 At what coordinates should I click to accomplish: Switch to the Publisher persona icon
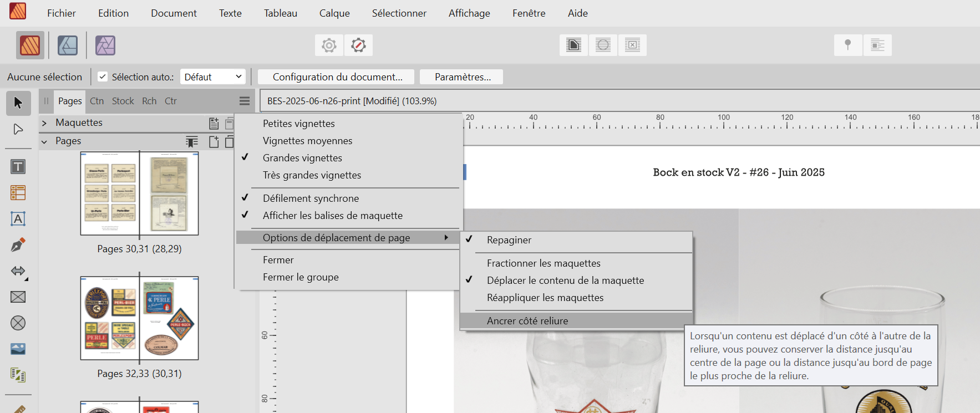(x=30, y=45)
